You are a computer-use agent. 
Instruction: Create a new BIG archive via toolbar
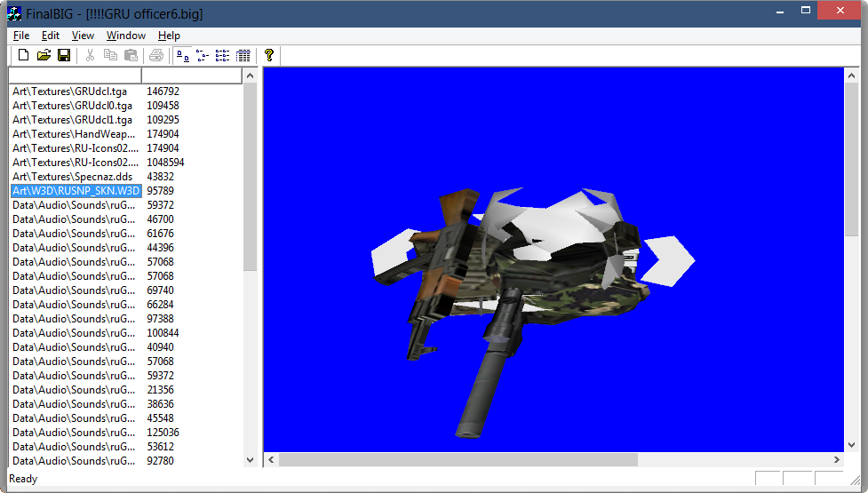tap(24, 56)
